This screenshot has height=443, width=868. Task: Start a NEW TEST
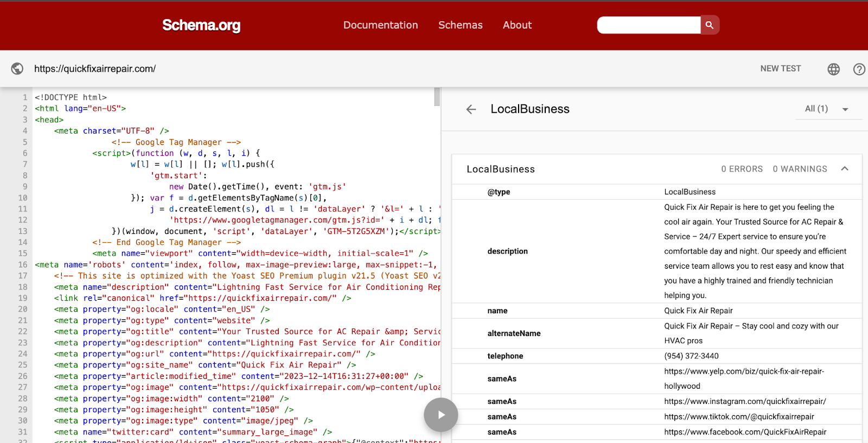[x=780, y=68]
